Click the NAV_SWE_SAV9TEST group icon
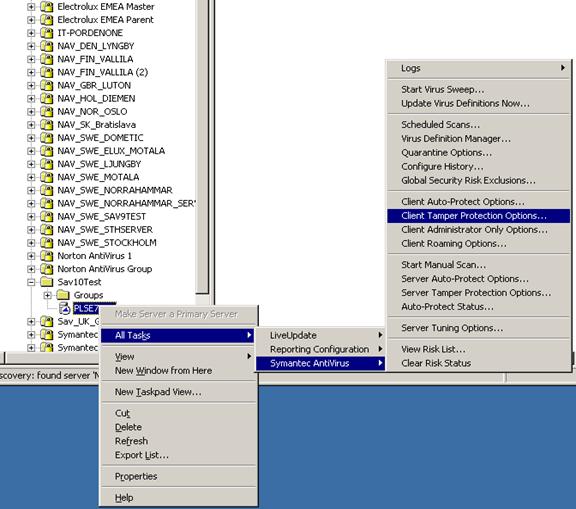The image size is (576, 509). click(x=47, y=217)
